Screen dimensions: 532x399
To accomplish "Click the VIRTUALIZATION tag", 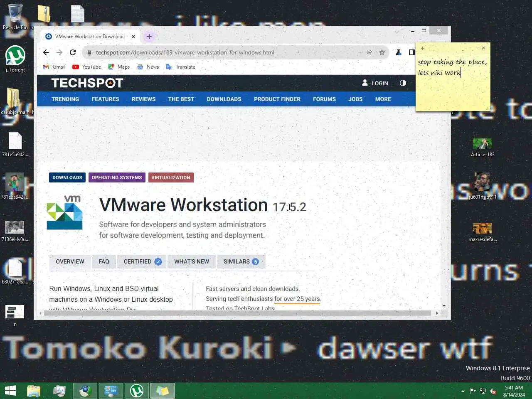I will (171, 177).
